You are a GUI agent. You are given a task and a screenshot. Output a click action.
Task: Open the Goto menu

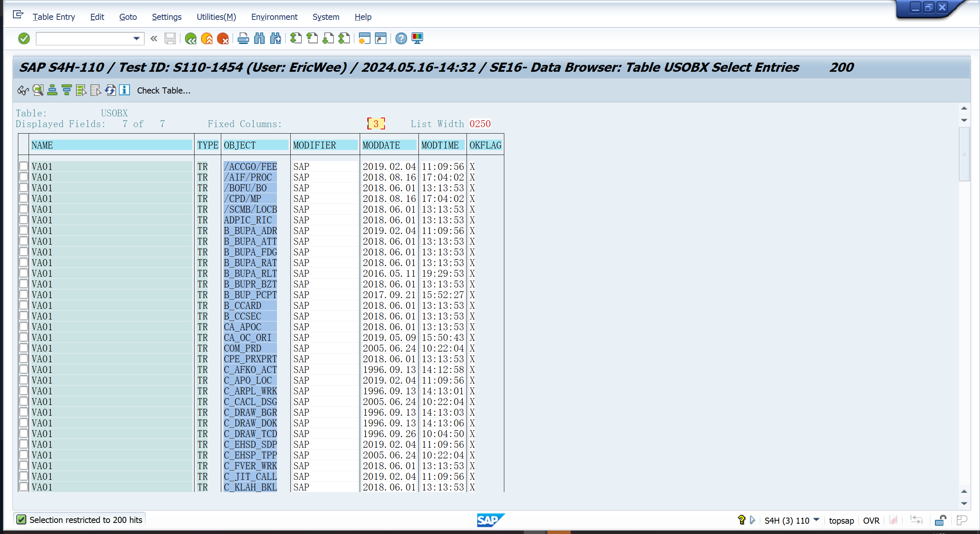point(128,17)
